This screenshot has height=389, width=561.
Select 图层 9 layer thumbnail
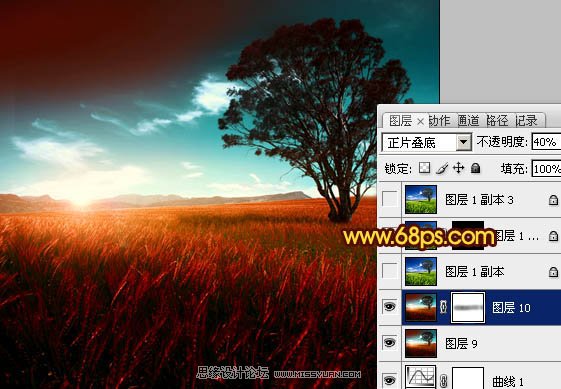[421, 344]
